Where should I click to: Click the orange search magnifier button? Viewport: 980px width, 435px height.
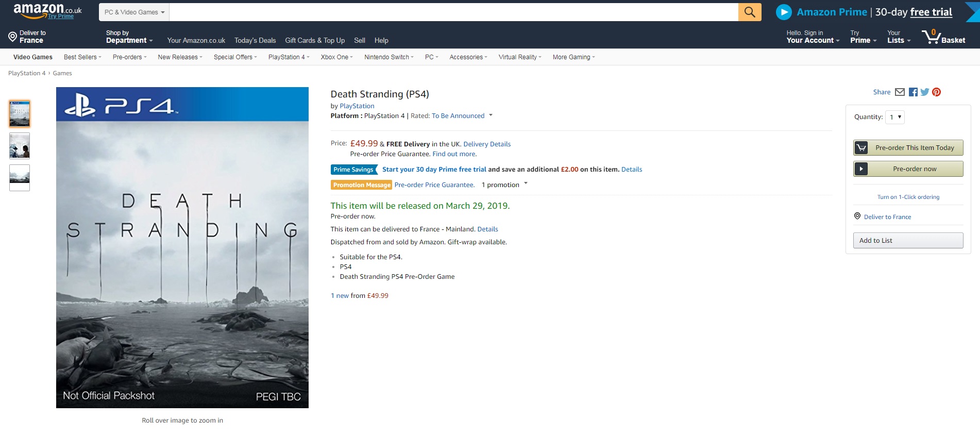(750, 12)
